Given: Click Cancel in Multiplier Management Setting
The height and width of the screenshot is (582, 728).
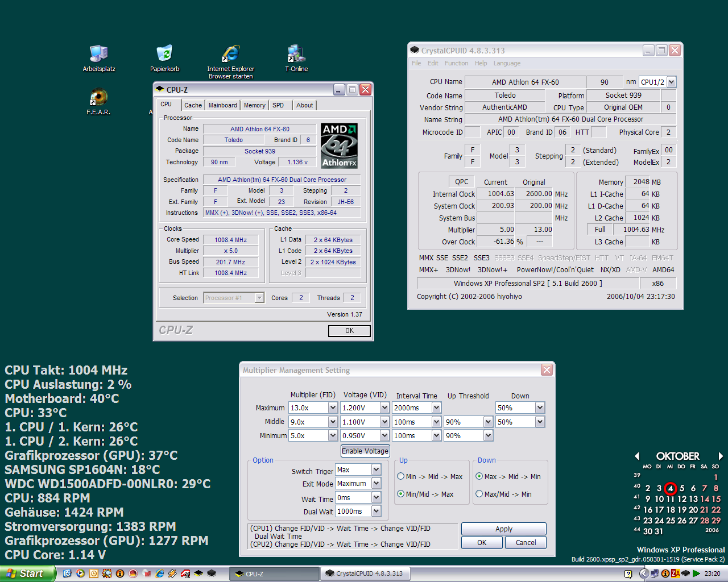Looking at the screenshot, I should 526,543.
